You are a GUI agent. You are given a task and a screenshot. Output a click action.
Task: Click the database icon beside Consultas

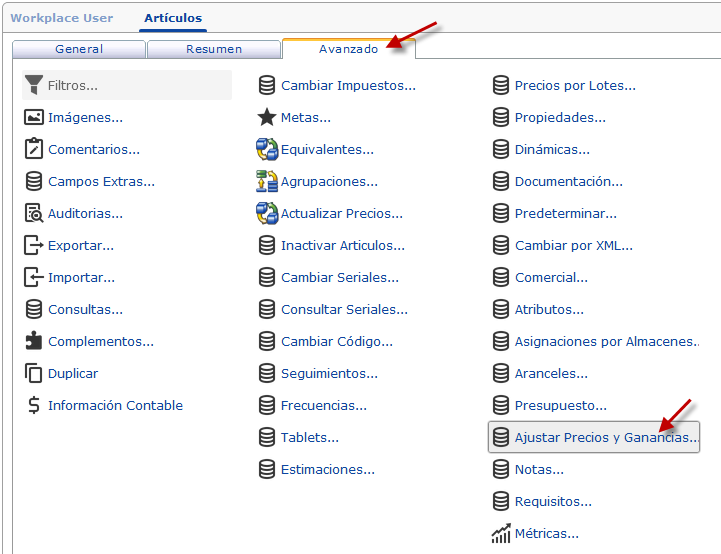(34, 309)
